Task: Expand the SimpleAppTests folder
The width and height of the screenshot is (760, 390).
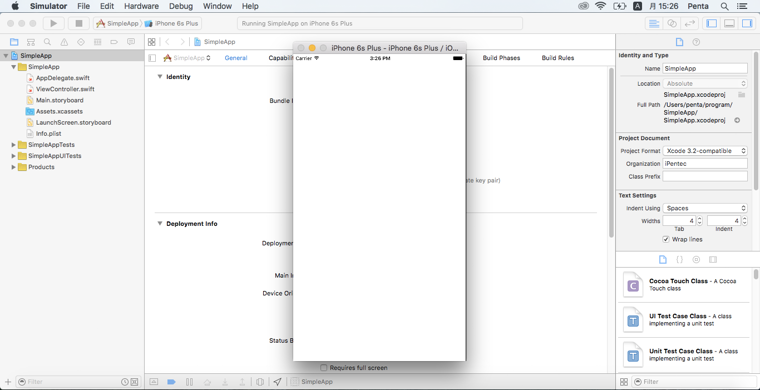Action: pyautogui.click(x=13, y=145)
